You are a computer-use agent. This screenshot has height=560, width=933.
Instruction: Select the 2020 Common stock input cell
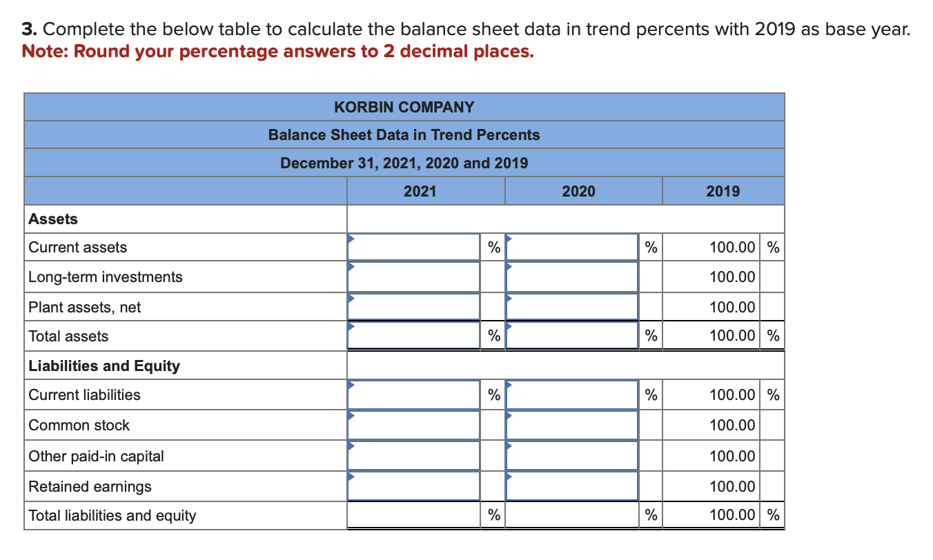point(572,426)
